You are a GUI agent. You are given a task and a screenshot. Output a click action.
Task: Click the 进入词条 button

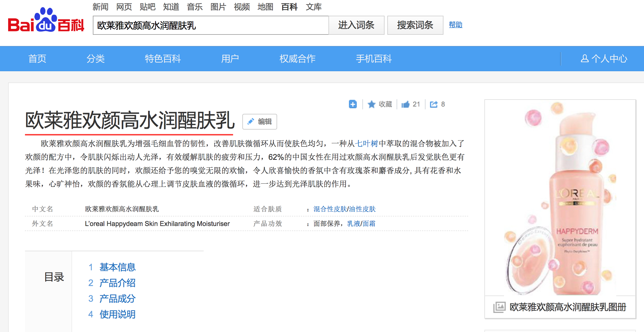click(x=356, y=25)
